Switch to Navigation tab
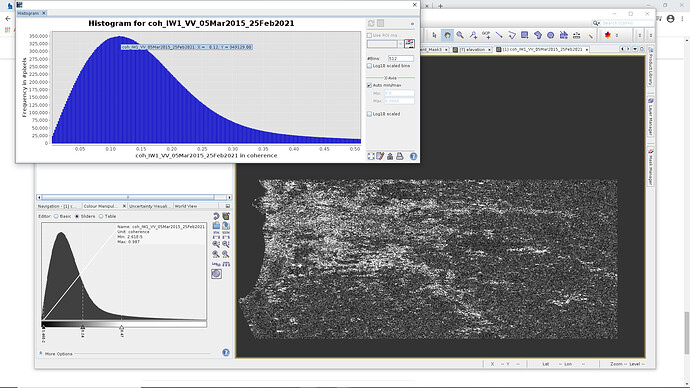Image resolution: width=690 pixels, height=388 pixels. (56, 206)
